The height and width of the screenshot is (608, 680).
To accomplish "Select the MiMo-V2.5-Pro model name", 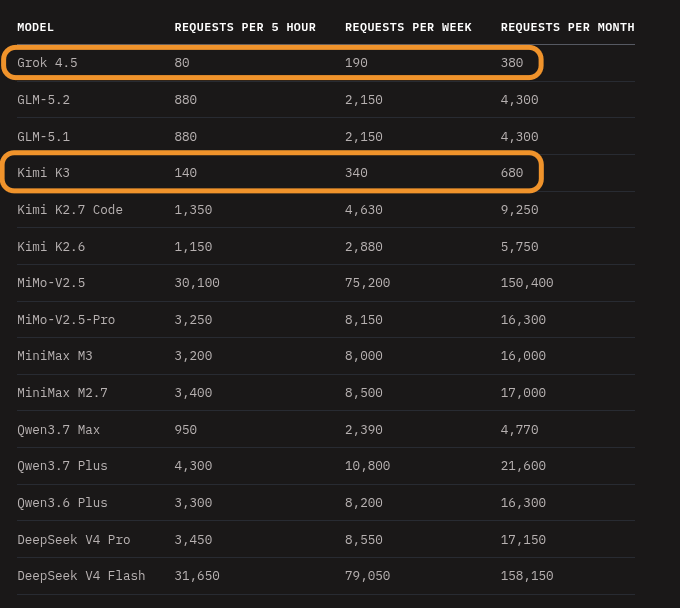I will click(66, 320).
